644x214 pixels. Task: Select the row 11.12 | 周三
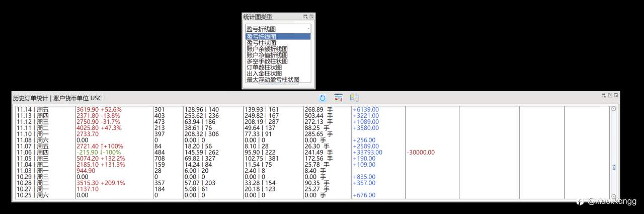point(312,122)
